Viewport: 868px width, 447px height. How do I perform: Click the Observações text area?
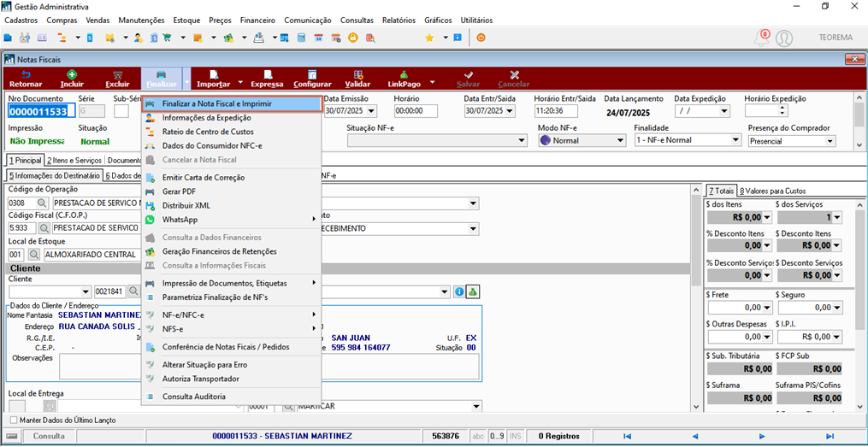269,368
